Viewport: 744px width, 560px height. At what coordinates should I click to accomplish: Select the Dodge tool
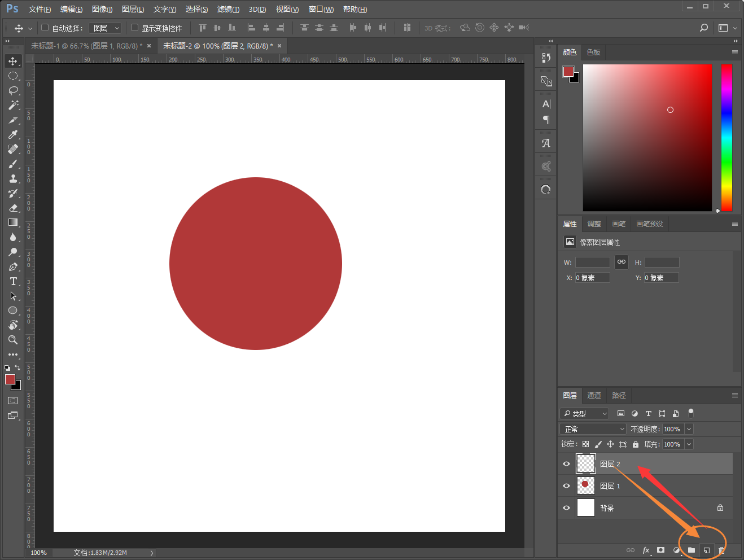[13, 252]
